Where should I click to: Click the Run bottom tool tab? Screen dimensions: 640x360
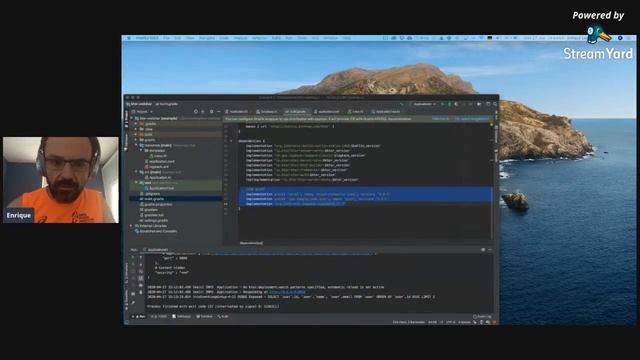139,316
